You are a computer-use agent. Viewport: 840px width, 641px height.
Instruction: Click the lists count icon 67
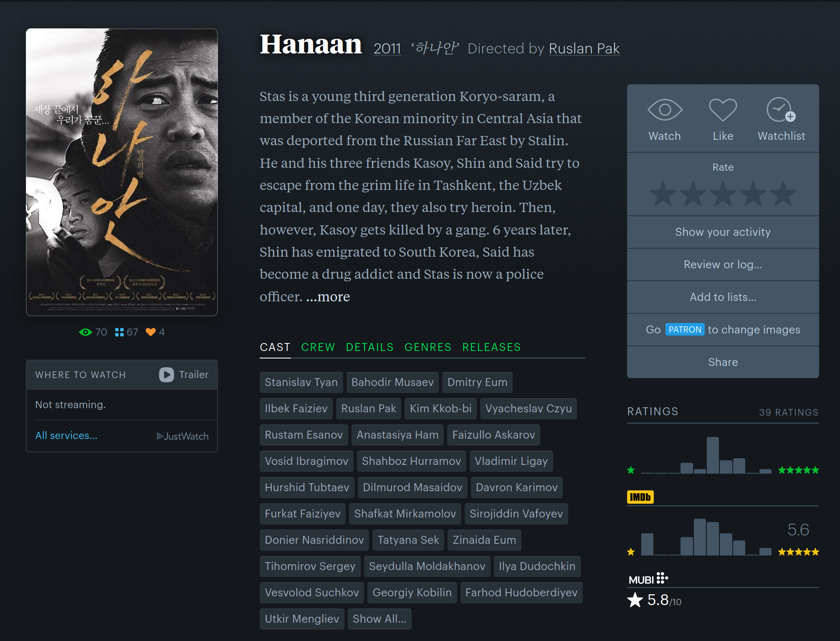tap(127, 332)
